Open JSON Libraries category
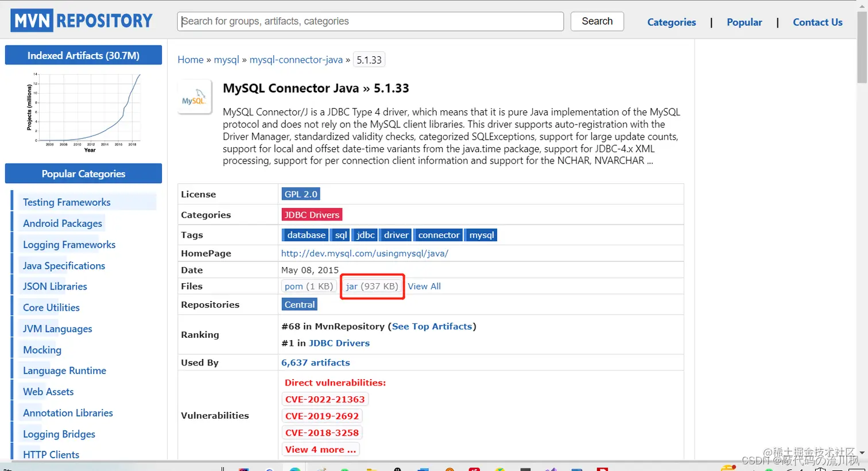The height and width of the screenshot is (471, 868). point(55,286)
